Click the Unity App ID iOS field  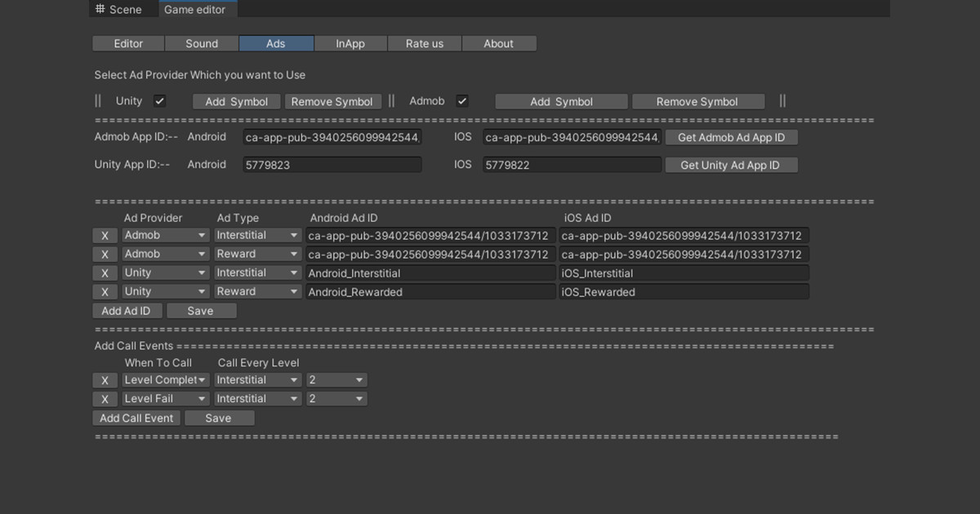pyautogui.click(x=572, y=165)
